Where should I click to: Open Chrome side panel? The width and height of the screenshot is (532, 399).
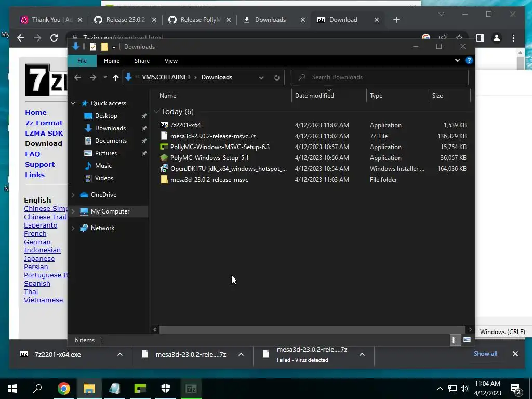tap(480, 38)
